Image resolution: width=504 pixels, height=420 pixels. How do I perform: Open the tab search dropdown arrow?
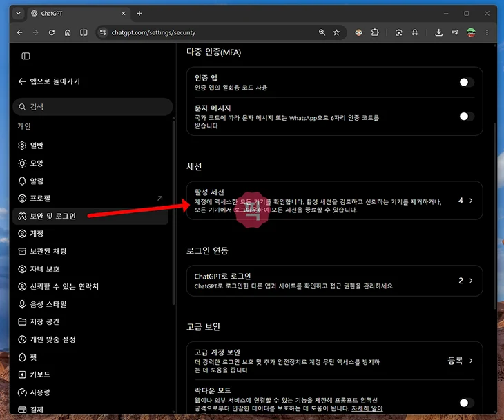(19, 14)
